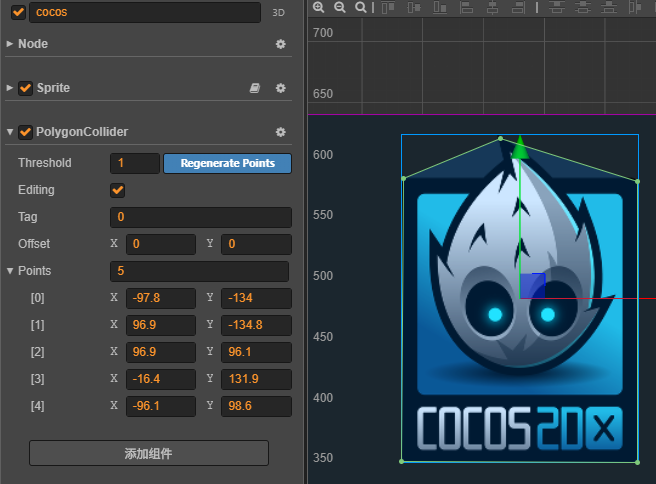Edit the Offset X field
The width and height of the screenshot is (656, 484).
161,244
